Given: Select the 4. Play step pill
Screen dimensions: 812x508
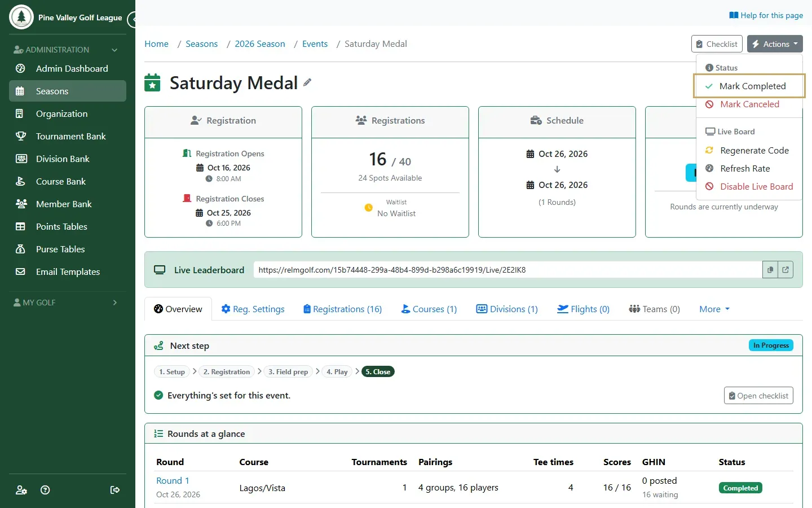Looking at the screenshot, I should [337, 372].
